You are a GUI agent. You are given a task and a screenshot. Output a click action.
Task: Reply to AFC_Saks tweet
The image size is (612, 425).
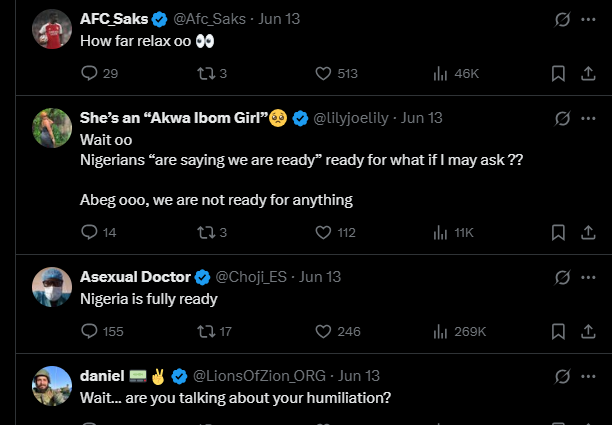pos(89,73)
